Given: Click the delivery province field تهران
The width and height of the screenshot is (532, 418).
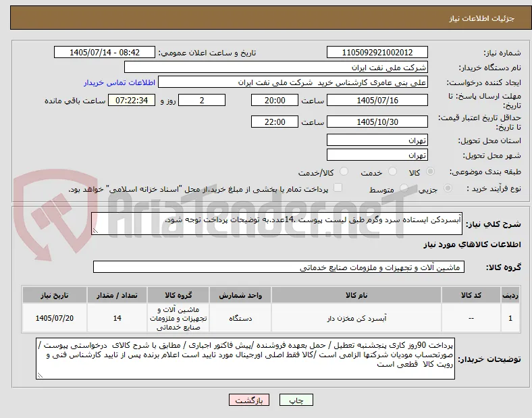Looking at the screenshot, I should pos(377,140).
